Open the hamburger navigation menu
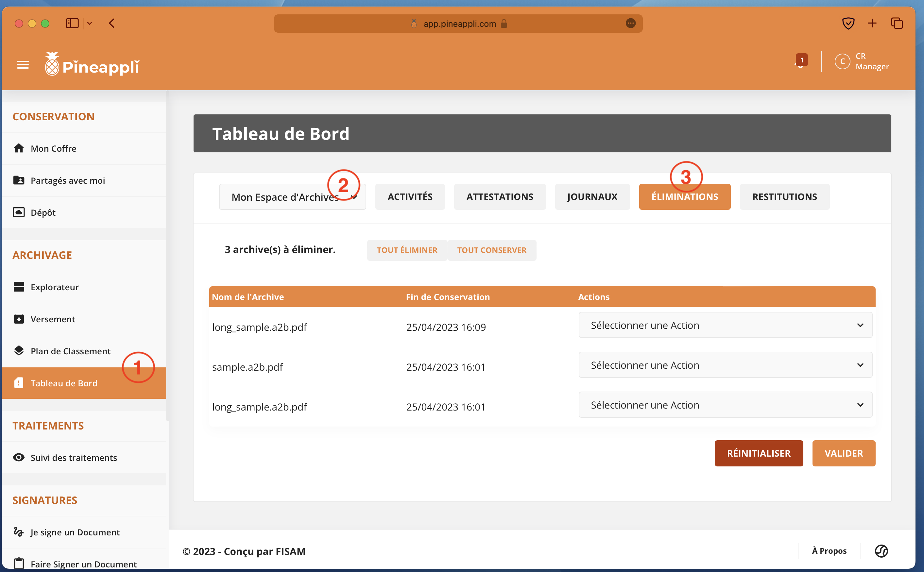This screenshot has height=572, width=924. 23,65
